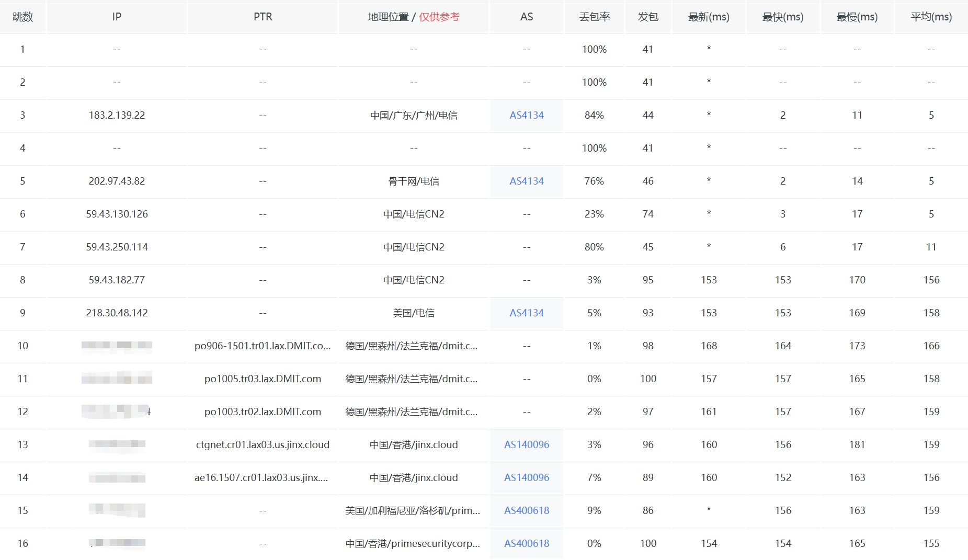Click the 7% packet loss value
This screenshot has height=560, width=968.
[x=594, y=477]
